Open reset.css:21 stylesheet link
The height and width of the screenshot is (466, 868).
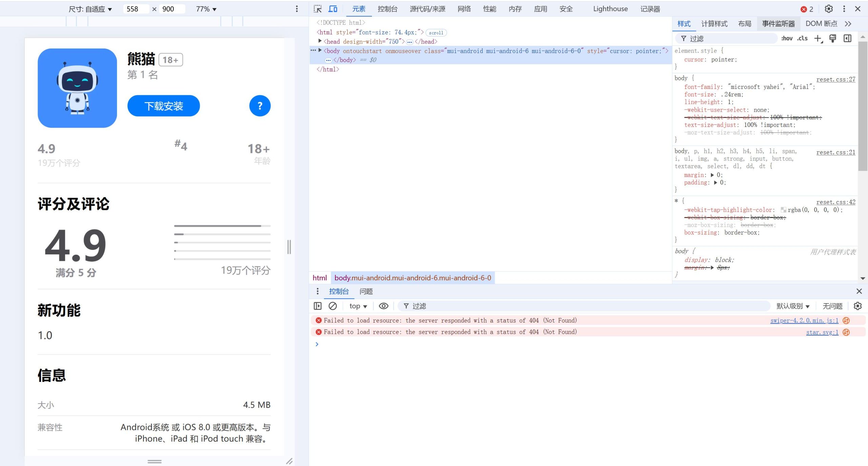pos(836,152)
